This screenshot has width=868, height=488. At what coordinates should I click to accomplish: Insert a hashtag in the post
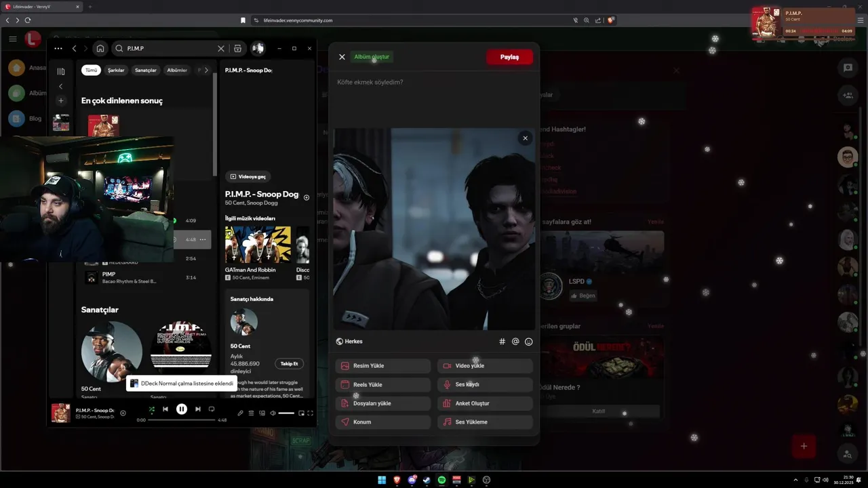coord(502,342)
